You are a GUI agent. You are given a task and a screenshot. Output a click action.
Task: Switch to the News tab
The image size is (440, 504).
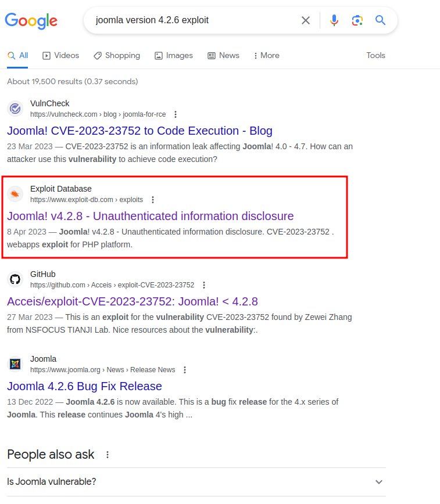coord(223,56)
